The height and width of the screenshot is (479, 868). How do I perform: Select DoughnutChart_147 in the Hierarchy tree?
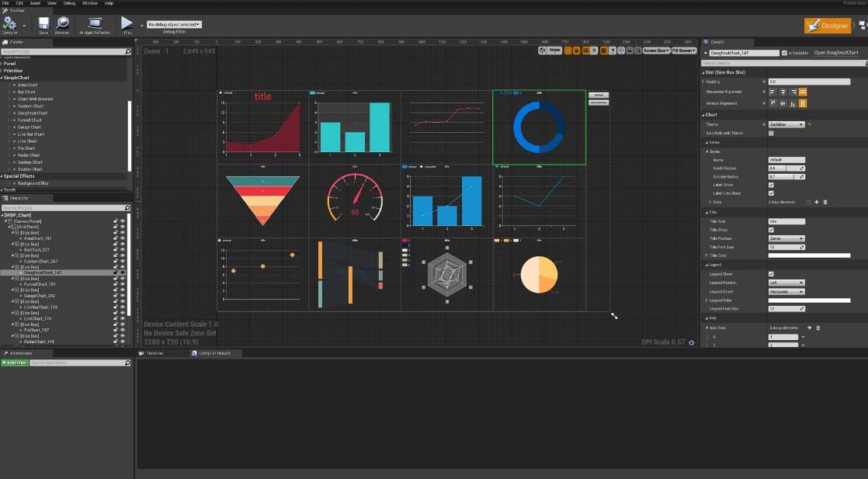tap(44, 273)
